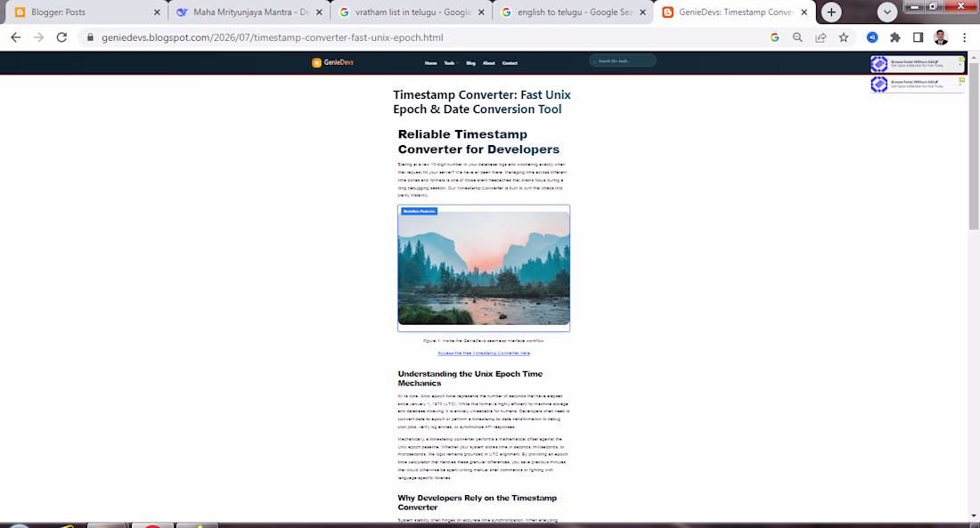Screen dimensions: 980x528
Task: Click the scrollbar up arrow
Action: [x=974, y=57]
